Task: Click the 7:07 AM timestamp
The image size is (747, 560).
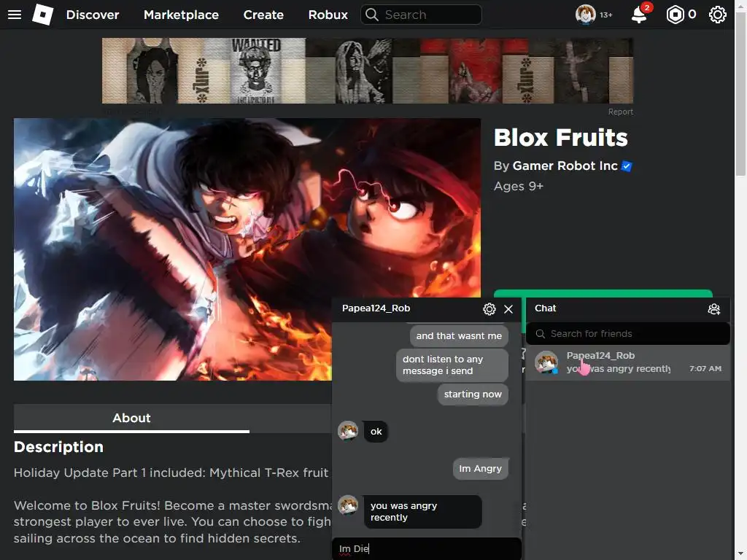Action: (x=705, y=368)
